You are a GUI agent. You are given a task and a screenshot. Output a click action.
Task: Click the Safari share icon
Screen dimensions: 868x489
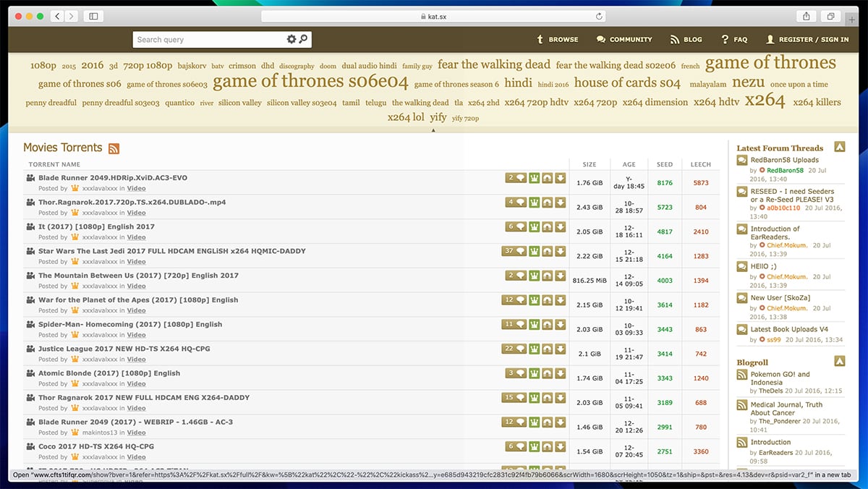coord(806,16)
